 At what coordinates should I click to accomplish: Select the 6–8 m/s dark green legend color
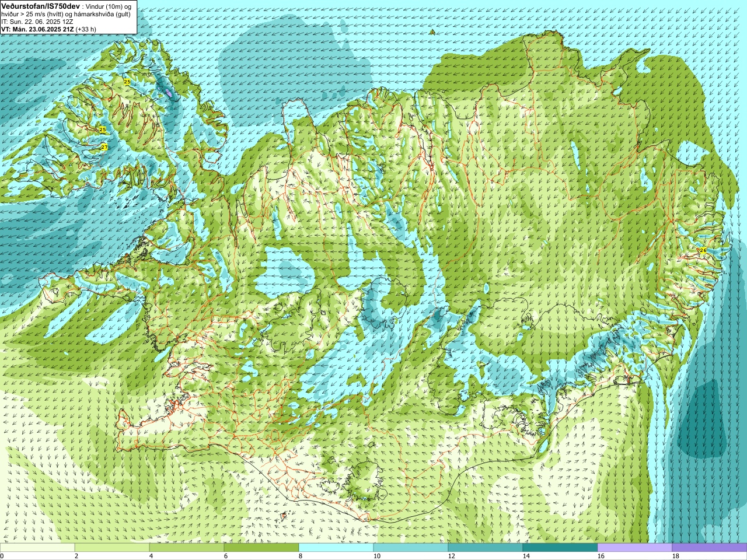[261, 548]
